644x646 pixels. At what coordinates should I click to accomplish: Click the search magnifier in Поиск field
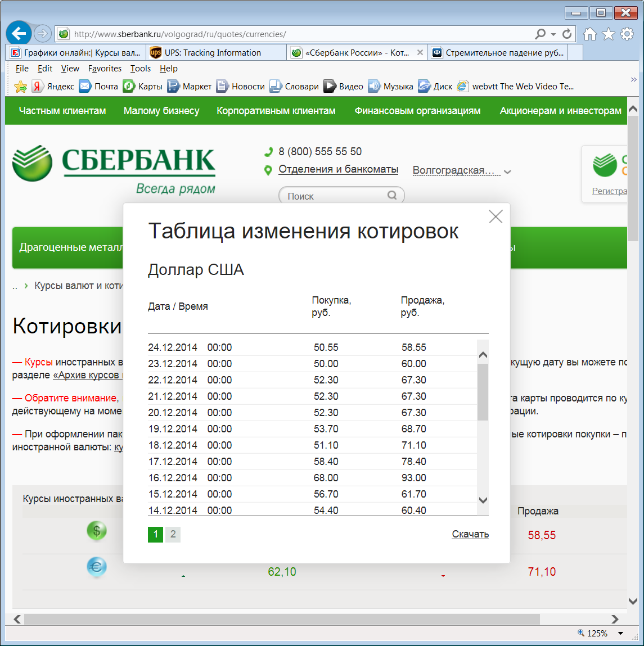(392, 195)
